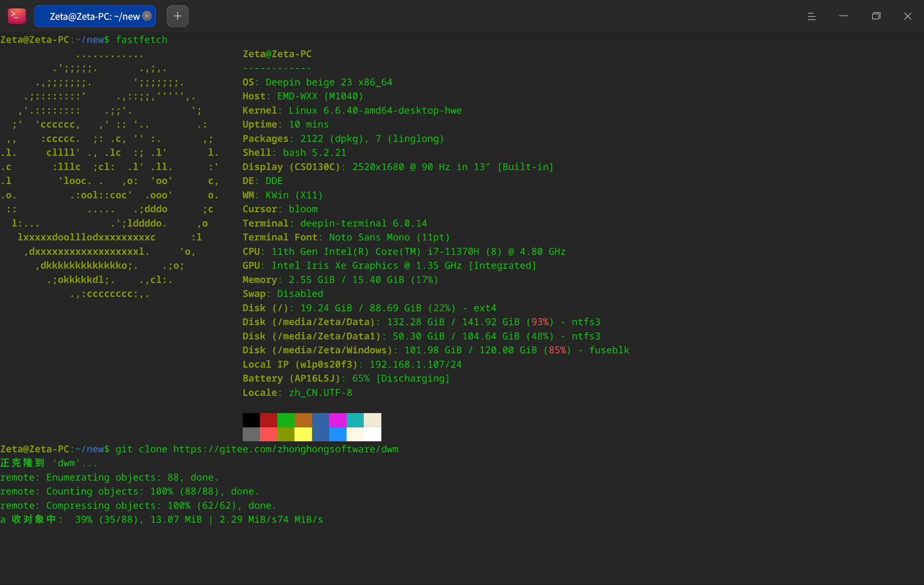Click the gitee dwm repository URL

(x=286, y=449)
